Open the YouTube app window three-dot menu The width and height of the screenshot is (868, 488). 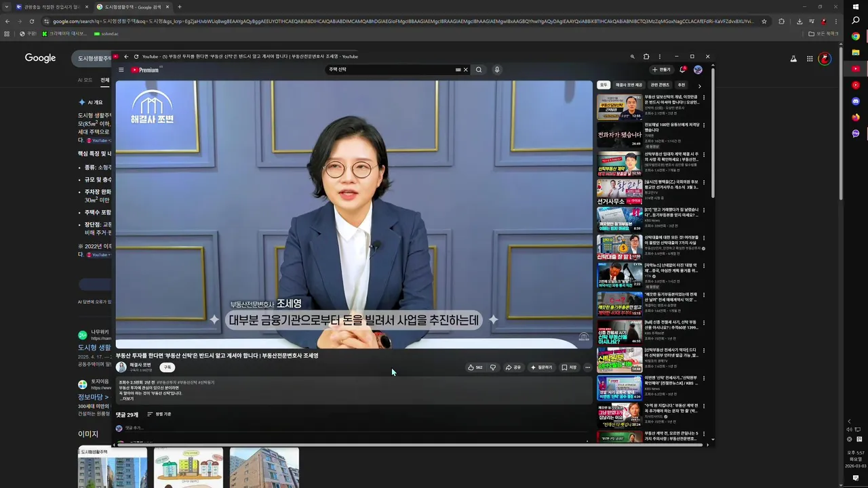coord(660,56)
